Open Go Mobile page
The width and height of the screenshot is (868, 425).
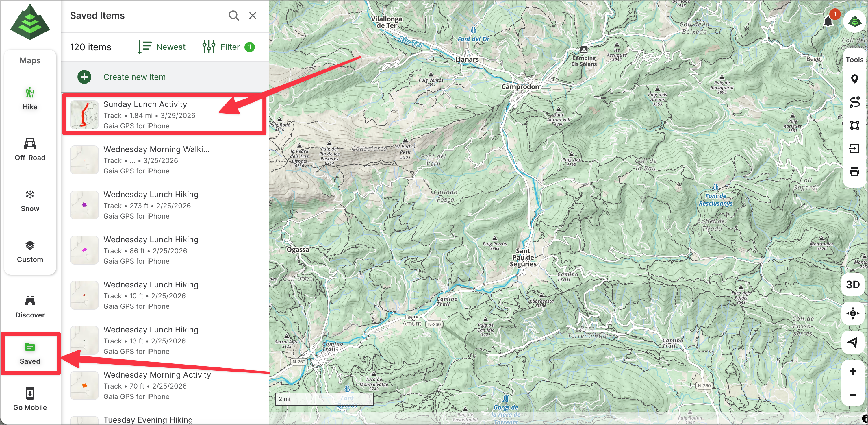click(x=30, y=399)
